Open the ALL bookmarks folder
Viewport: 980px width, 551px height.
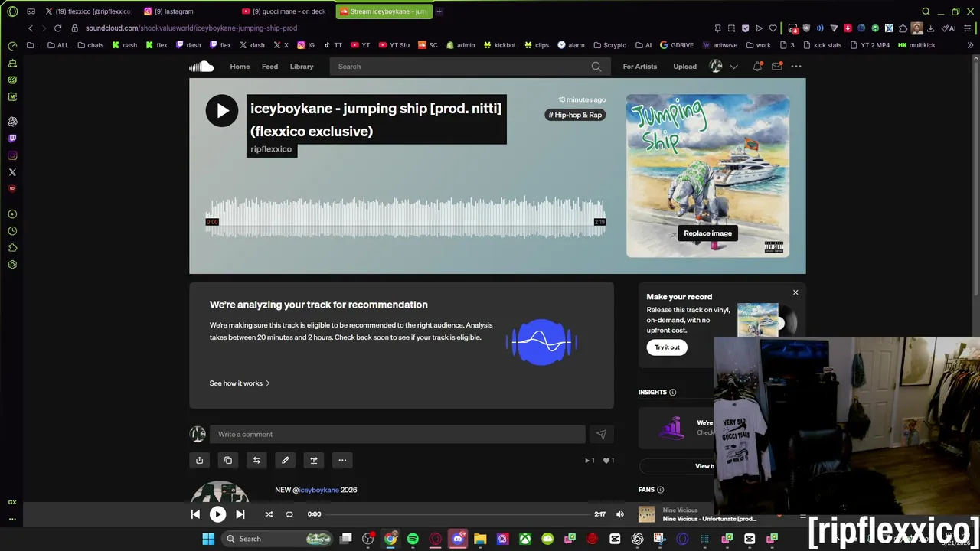(x=57, y=45)
